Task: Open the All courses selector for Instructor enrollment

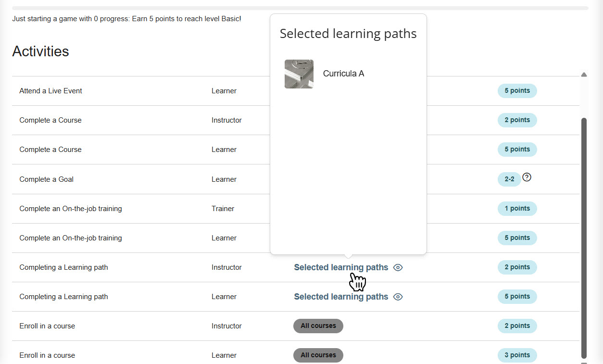Action: 318,326
